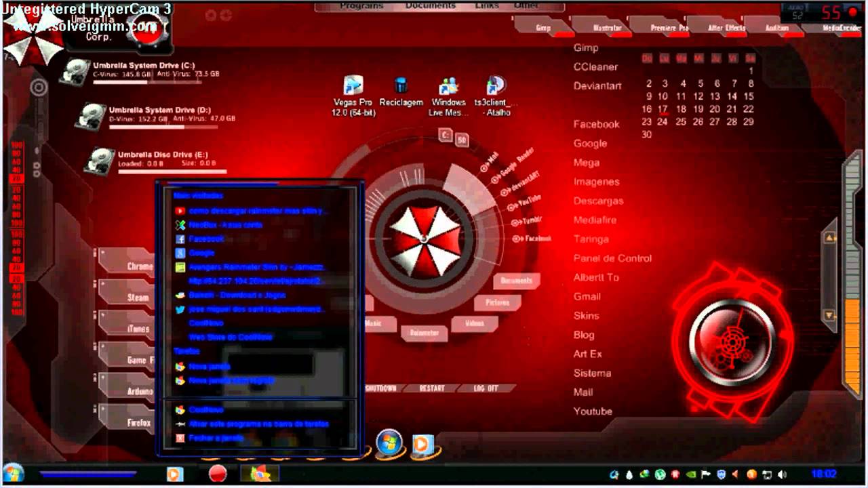The height and width of the screenshot is (488, 868).
Task: Open the Programs tab in top bar
Action: (362, 5)
